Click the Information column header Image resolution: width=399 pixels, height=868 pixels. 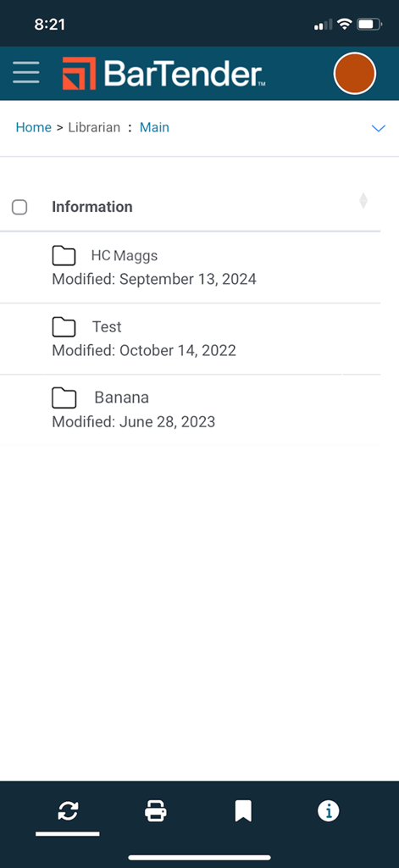(x=91, y=207)
